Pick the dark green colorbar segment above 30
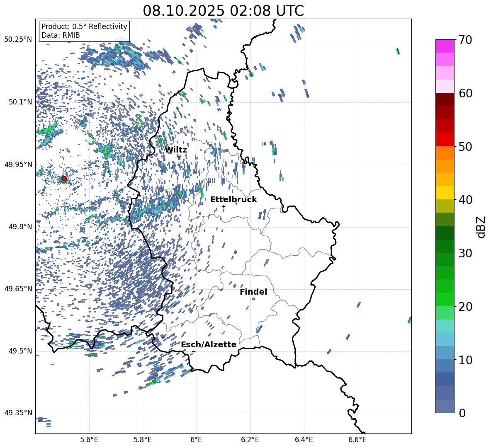The image size is (491, 448). (x=445, y=246)
